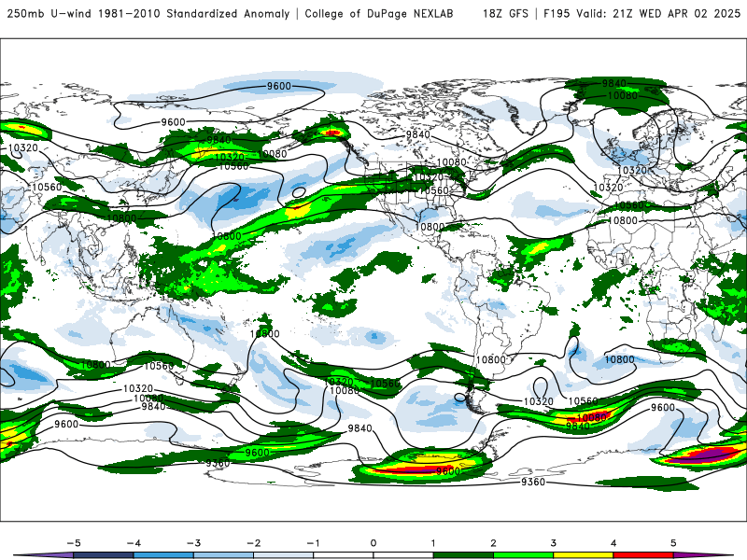Click the '9600' contour label over the Arctic
Image resolution: width=747 pixels, height=560 pixels.
click(x=278, y=86)
